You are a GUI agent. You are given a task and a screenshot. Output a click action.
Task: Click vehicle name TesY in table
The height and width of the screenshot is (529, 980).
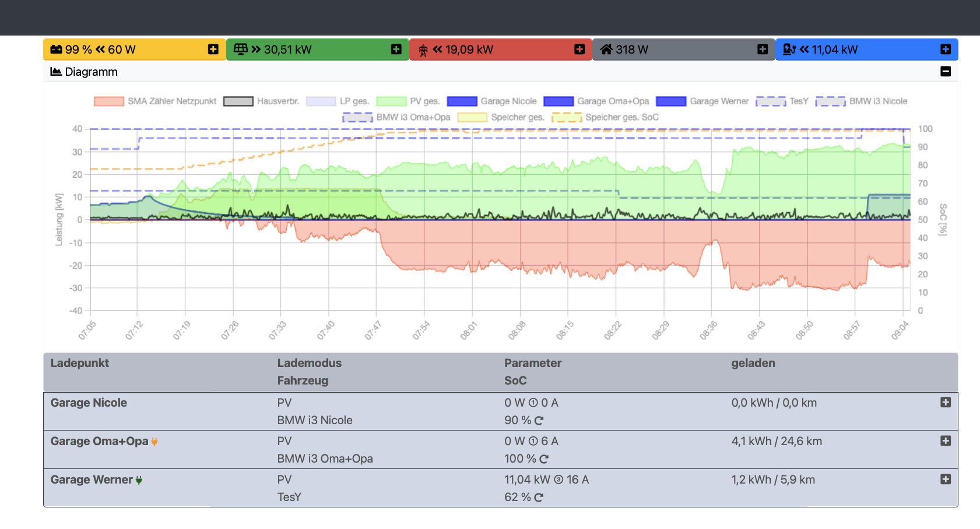point(289,497)
